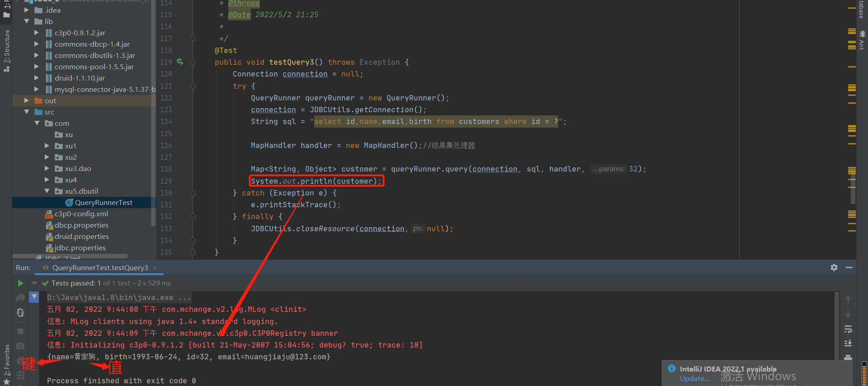Image resolution: width=868 pixels, height=386 pixels.
Task: Open the Project tool window tab
Action: coord(6,9)
